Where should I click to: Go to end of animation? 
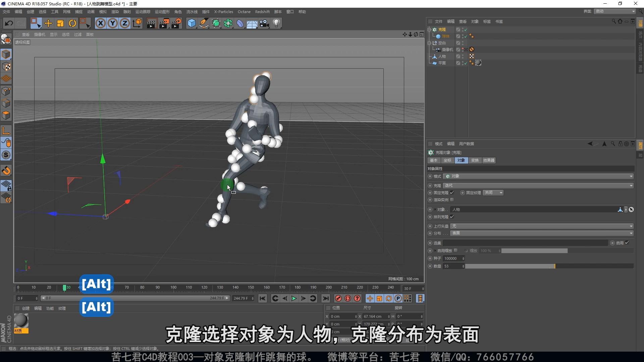(325, 298)
